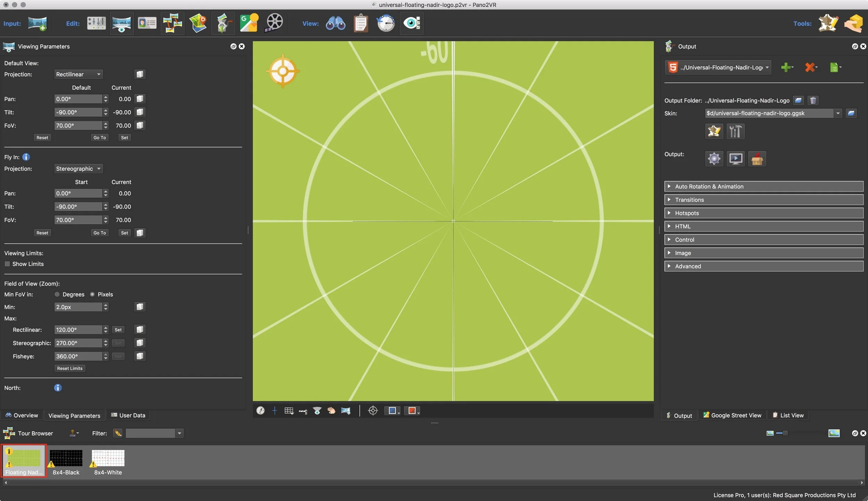The height and width of the screenshot is (501, 868).
Task: Enable the Show Limits checkbox
Action: [x=7, y=264]
